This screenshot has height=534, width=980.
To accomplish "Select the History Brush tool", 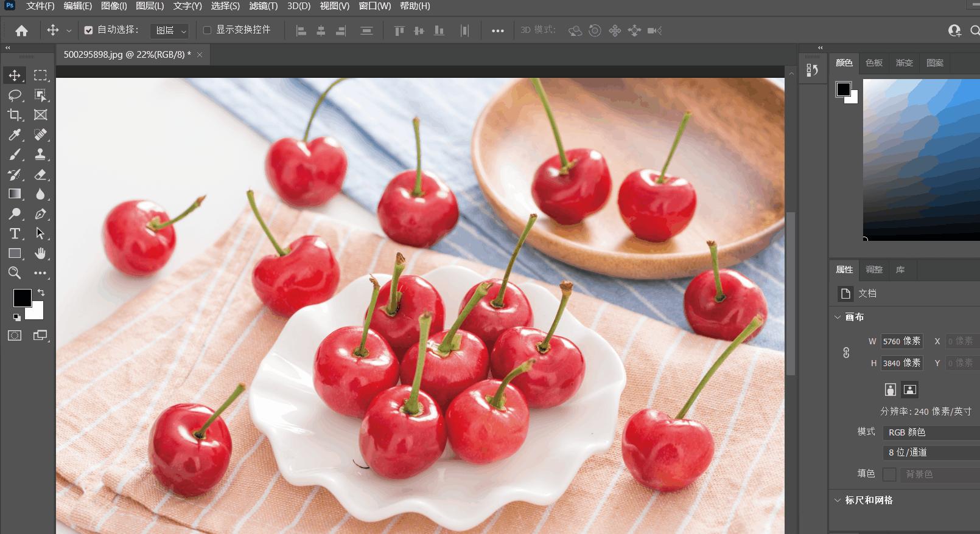I will (x=15, y=175).
